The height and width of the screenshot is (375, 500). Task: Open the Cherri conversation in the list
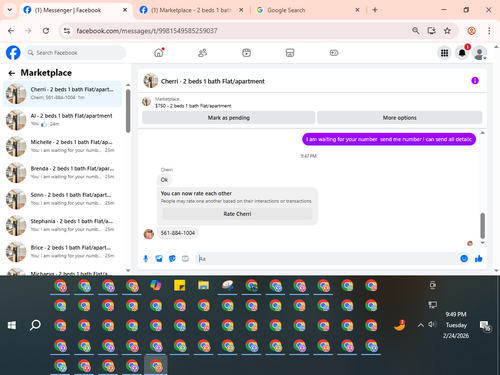pyautogui.click(x=62, y=93)
